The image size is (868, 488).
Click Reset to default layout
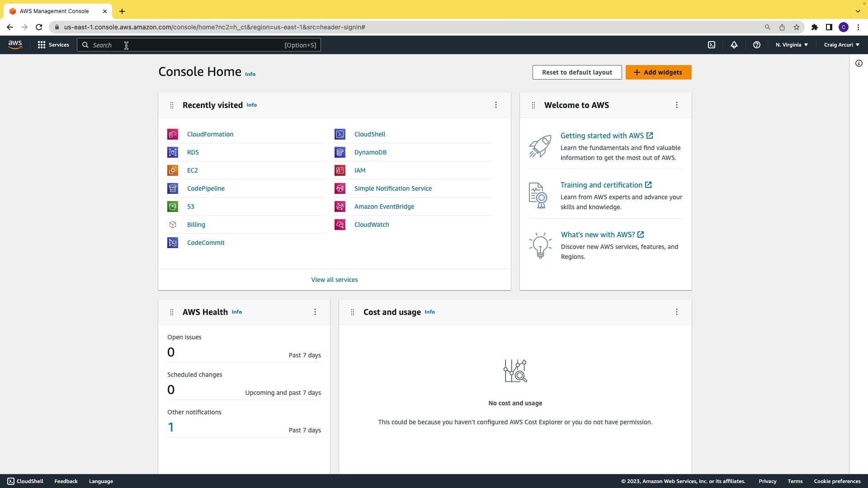tap(577, 72)
